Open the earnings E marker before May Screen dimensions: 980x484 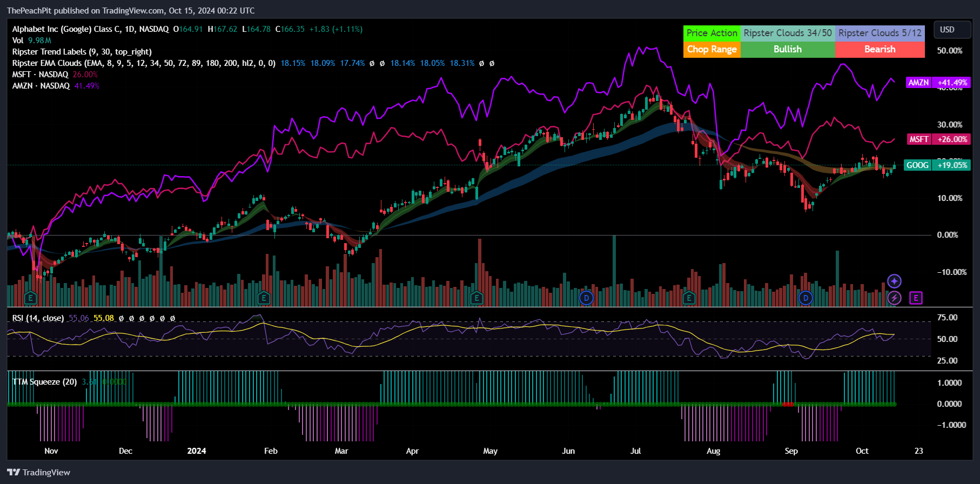pyautogui.click(x=476, y=298)
